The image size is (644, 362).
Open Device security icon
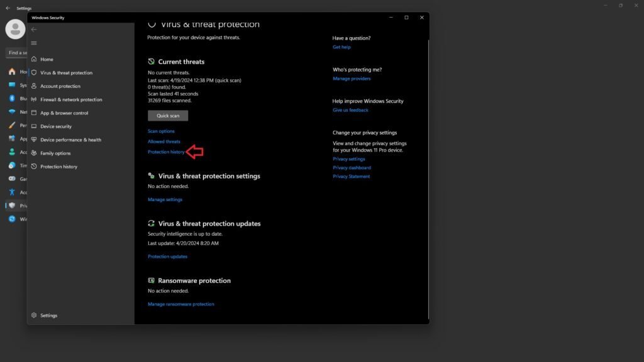[x=34, y=126]
